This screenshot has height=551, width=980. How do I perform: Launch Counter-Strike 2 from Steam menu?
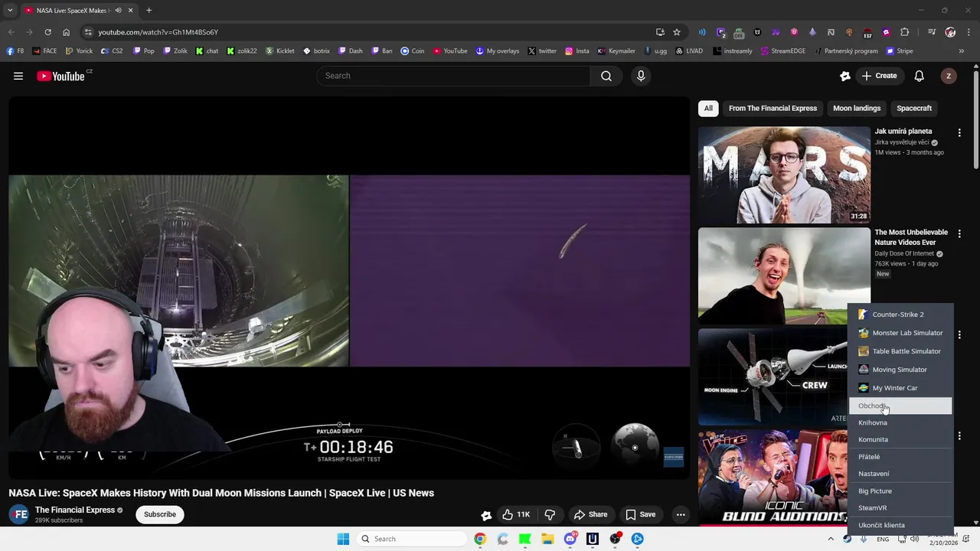click(x=900, y=315)
